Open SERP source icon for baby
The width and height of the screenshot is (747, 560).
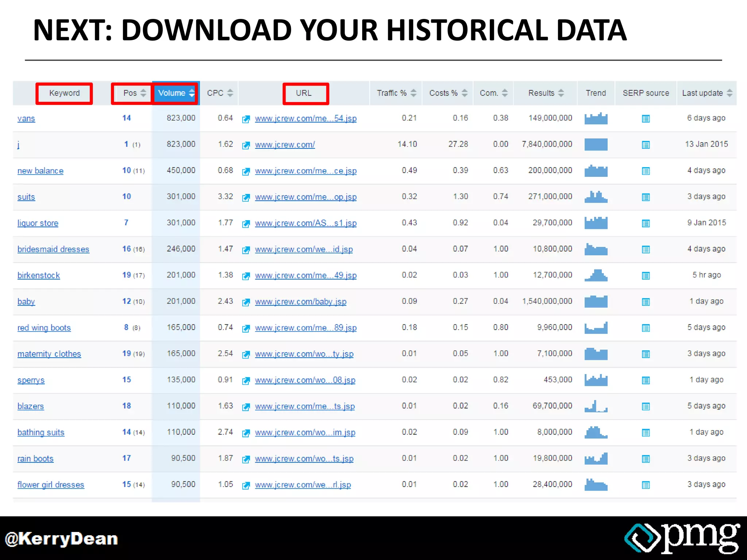[x=646, y=302]
